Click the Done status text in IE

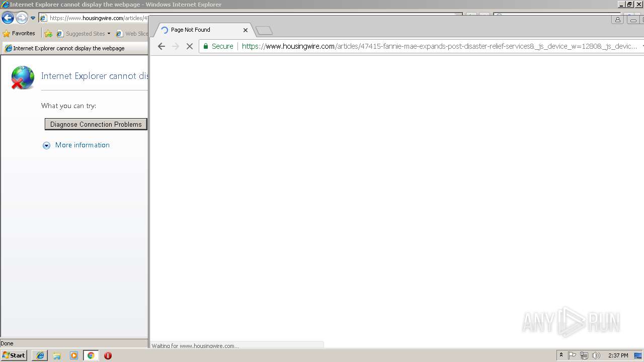tap(7, 343)
